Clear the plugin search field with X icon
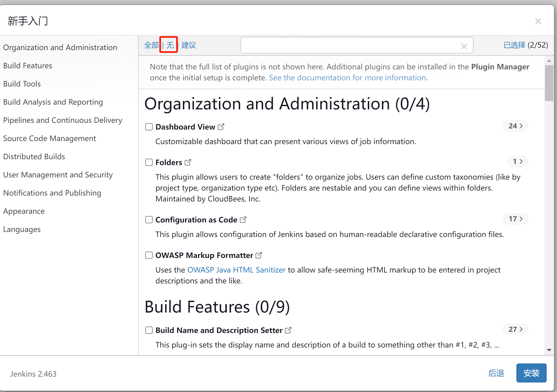The height and width of the screenshot is (392, 557). (464, 46)
